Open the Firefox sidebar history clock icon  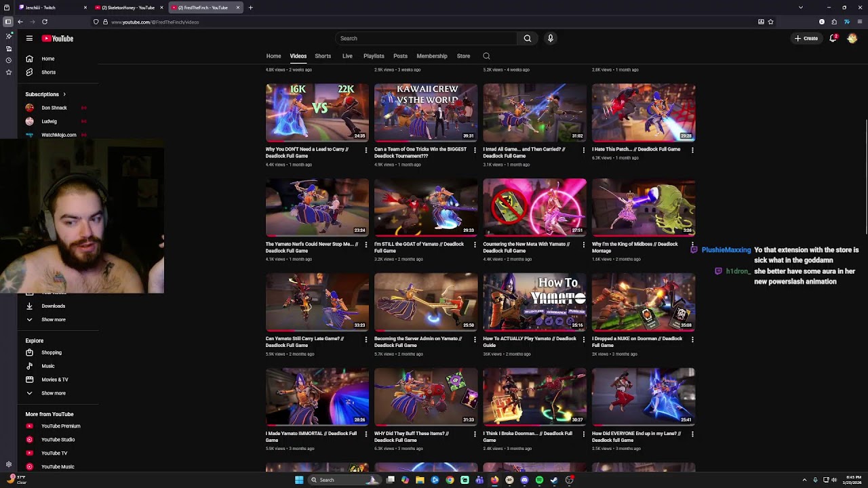(x=8, y=60)
